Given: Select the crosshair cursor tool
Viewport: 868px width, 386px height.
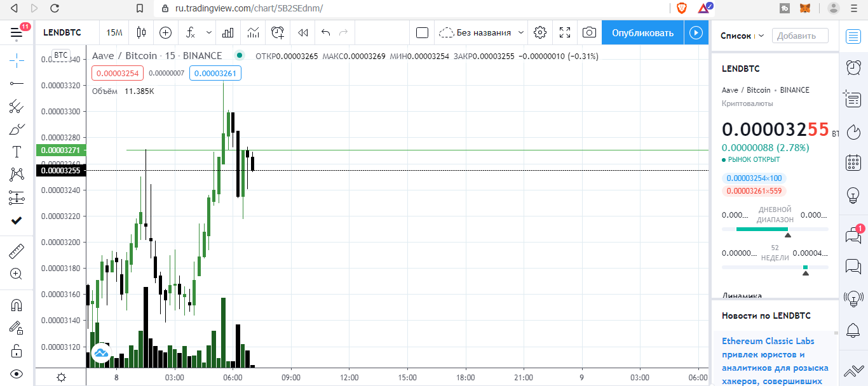Looking at the screenshot, I should pos(17,60).
